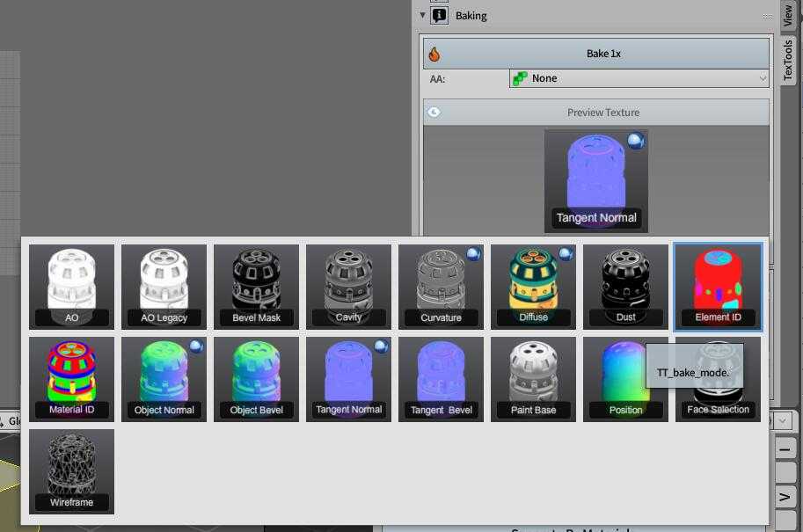The image size is (803, 532).
Task: Pick Tangent Normal in the bake grid
Action: (349, 379)
